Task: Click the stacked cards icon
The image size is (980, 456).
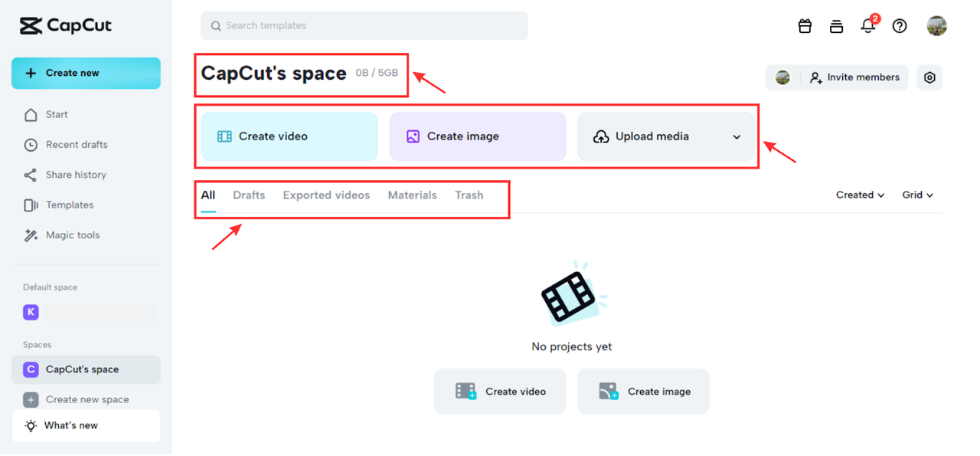Action: pyautogui.click(x=836, y=25)
